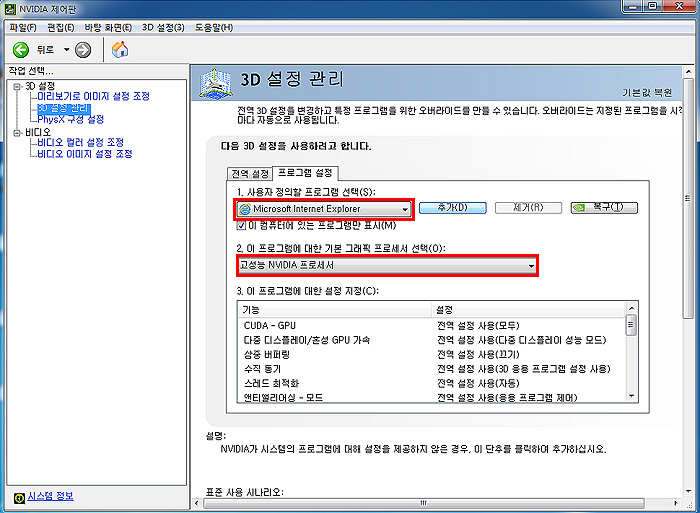Image resolution: width=700 pixels, height=513 pixels.
Task: Open the 바탕 화면(E) menu
Action: (x=108, y=28)
